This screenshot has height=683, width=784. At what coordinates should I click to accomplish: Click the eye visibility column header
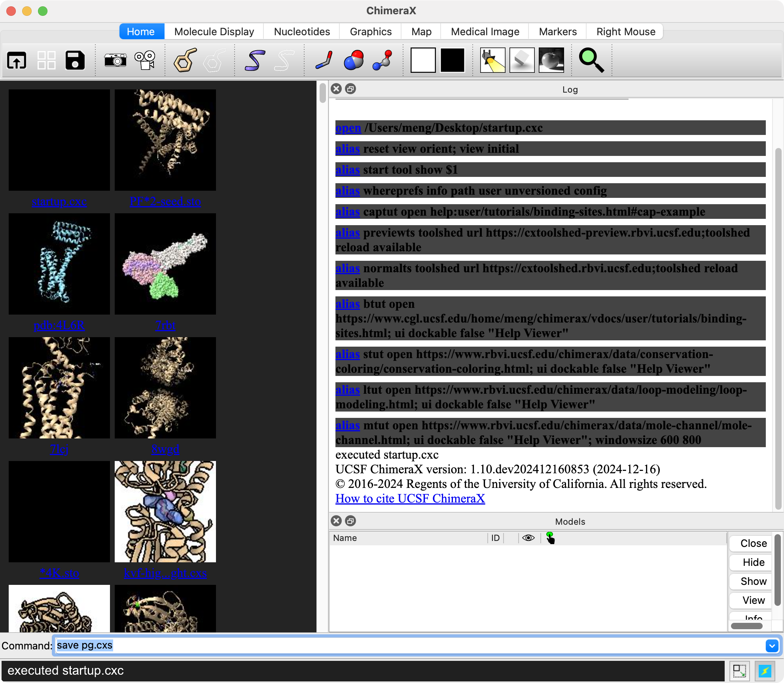point(528,538)
